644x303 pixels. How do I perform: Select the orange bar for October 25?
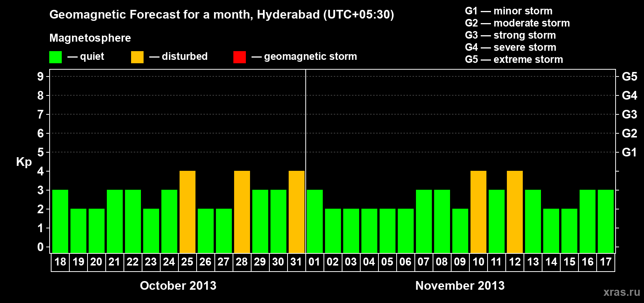coord(188,212)
